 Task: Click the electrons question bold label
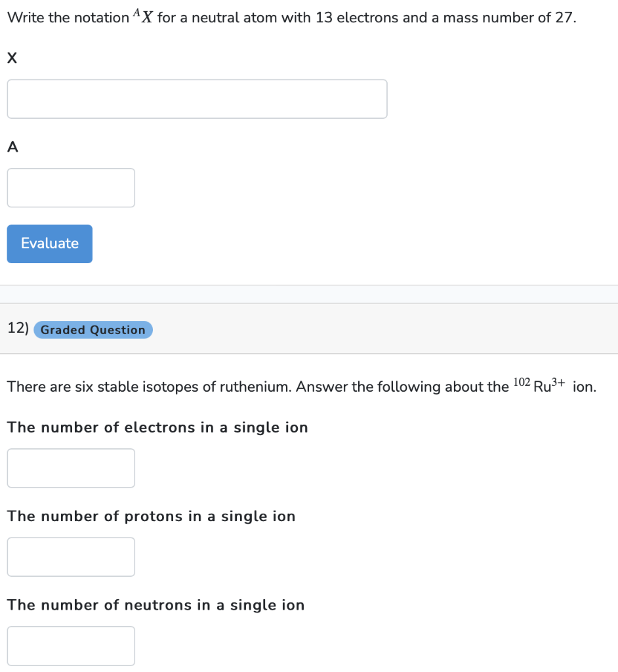[x=157, y=427]
